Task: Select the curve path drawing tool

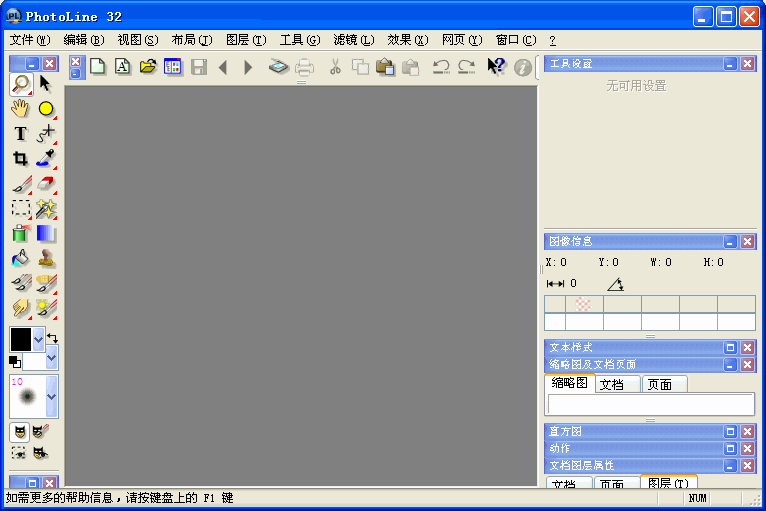Action: [46, 133]
